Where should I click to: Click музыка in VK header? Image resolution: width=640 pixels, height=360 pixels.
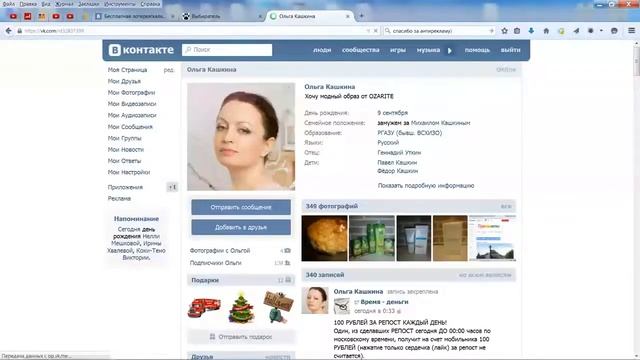[x=428, y=50]
